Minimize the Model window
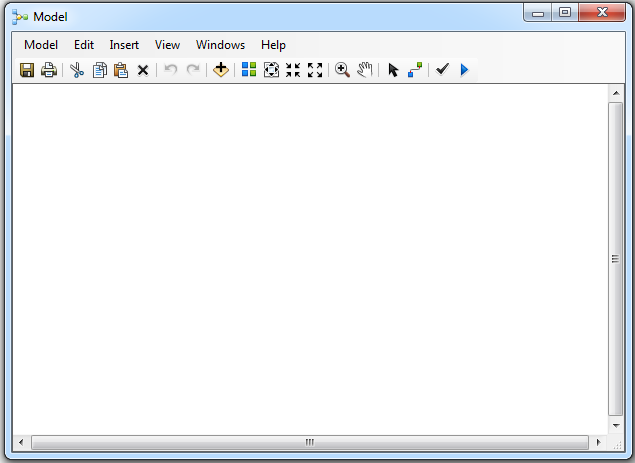This screenshot has height=463, width=635. [x=537, y=13]
